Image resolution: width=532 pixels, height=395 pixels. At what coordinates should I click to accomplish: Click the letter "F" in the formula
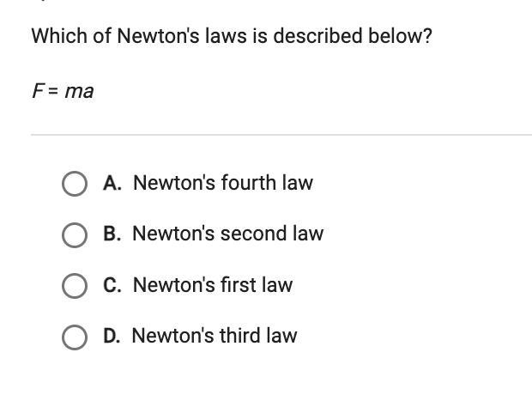tap(37, 91)
